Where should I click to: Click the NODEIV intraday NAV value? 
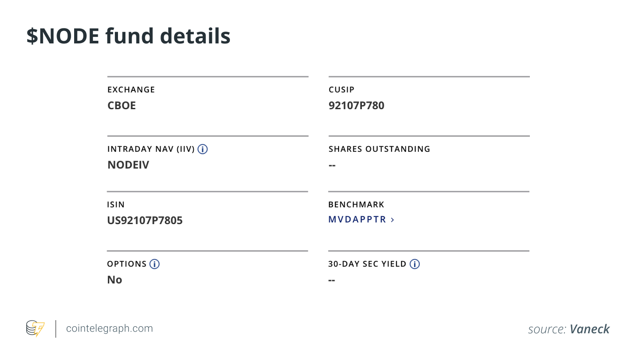128,165
